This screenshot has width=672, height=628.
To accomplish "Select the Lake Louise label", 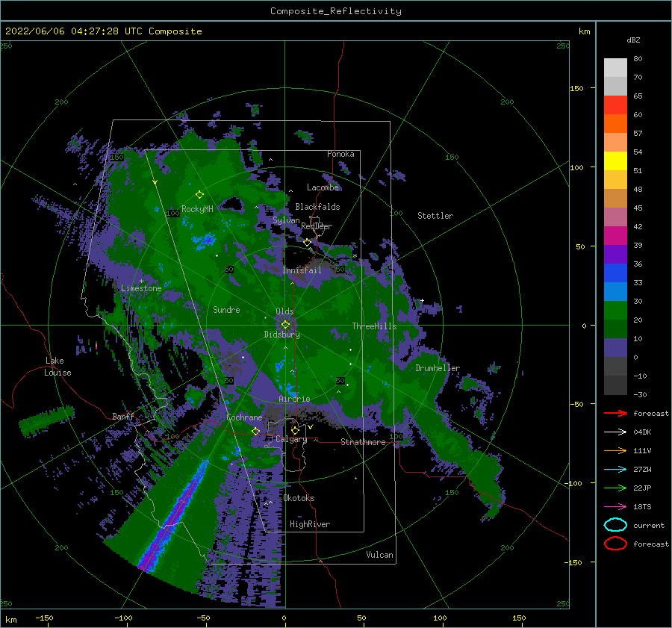I will coord(57,367).
